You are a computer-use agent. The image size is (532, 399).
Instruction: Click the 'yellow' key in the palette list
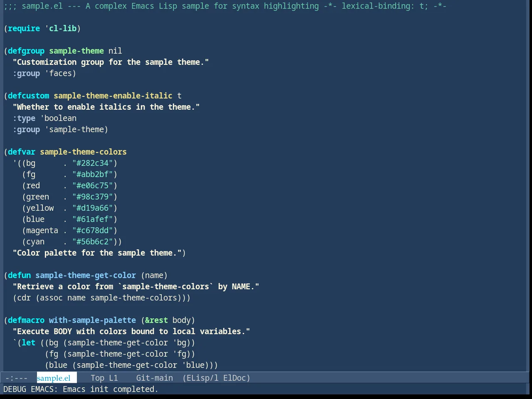pyautogui.click(x=40, y=208)
